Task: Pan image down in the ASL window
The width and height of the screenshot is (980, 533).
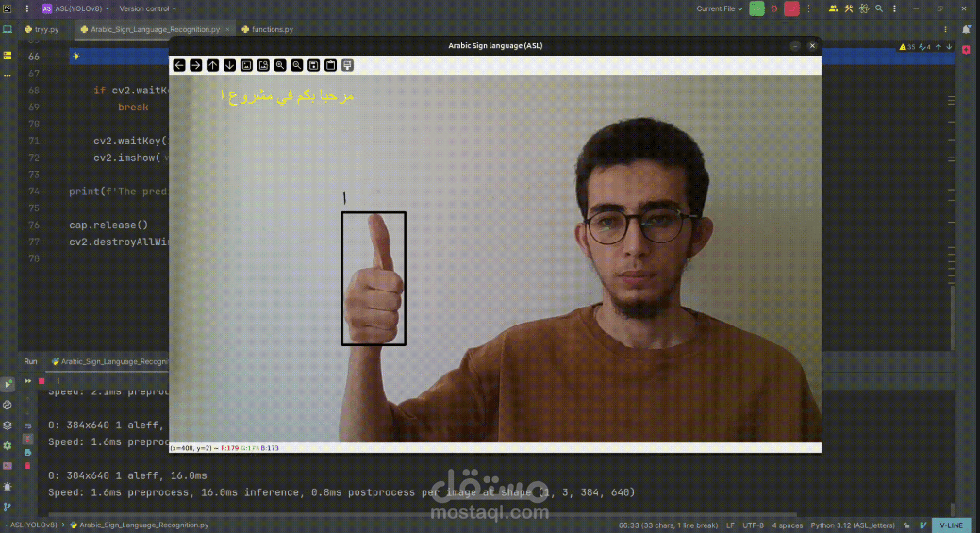Action: (x=229, y=66)
